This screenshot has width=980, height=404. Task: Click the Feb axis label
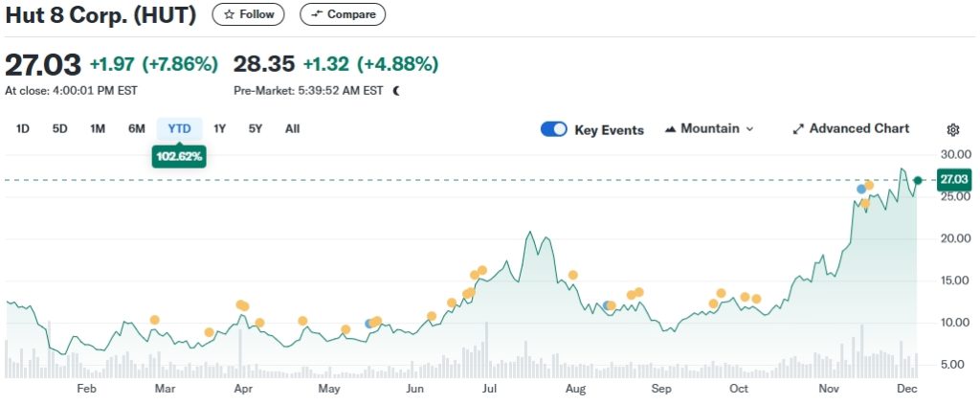click(x=86, y=389)
